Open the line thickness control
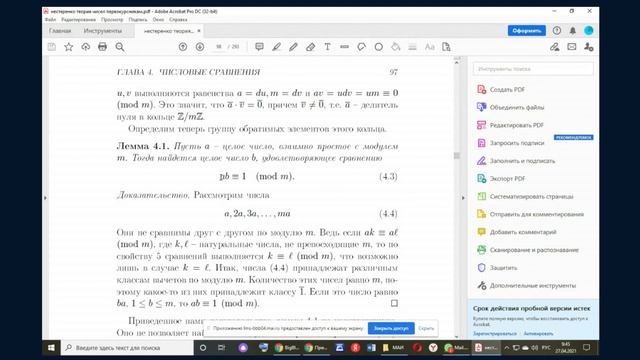The image size is (640, 360). pos(412,47)
